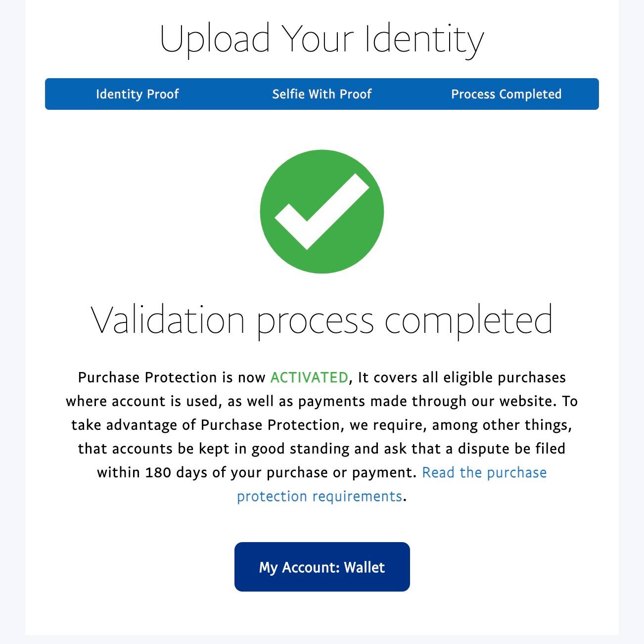Select the Process Completed step
Image resolution: width=644 pixels, height=644 pixels.
tap(506, 94)
